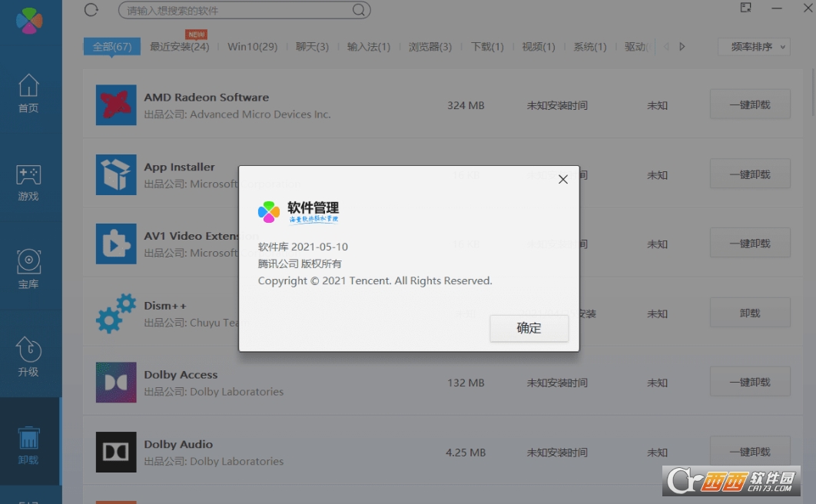The width and height of the screenshot is (816, 504).
Task: Click the 4.25 MB size value
Action: click(466, 453)
